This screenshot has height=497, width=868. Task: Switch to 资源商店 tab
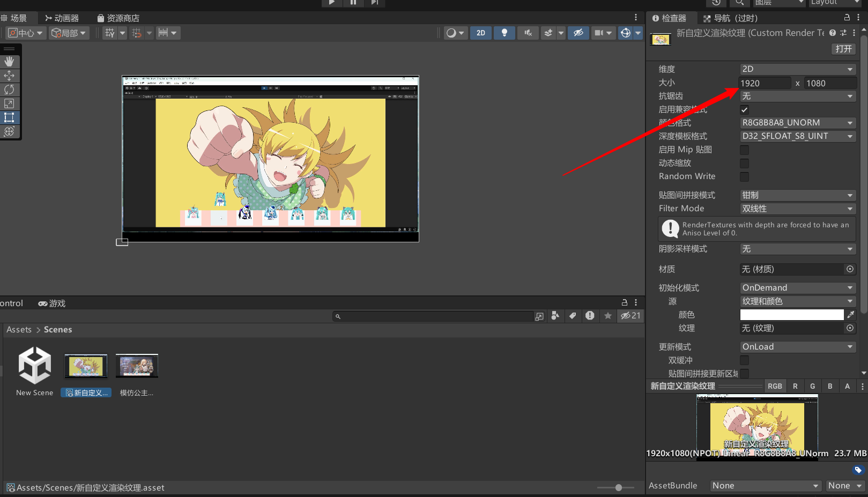click(118, 18)
